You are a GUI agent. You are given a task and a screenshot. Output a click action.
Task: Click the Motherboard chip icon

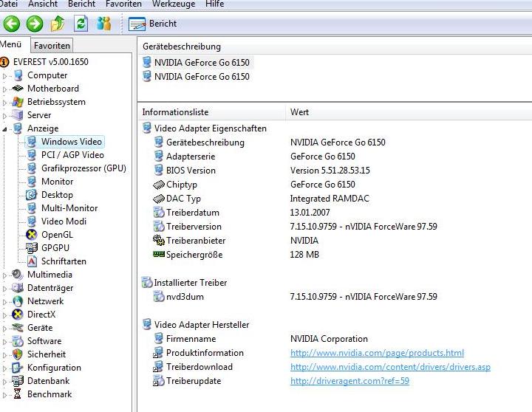[17, 89]
